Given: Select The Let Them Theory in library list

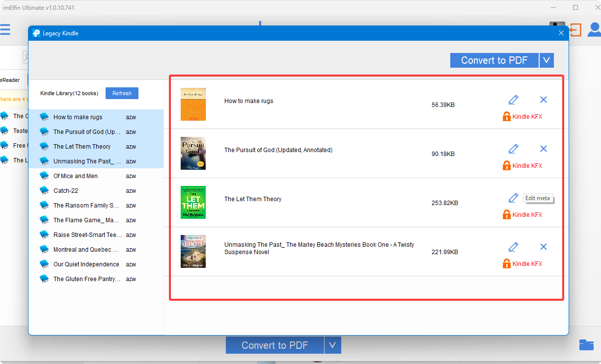Looking at the screenshot, I should 96,146.
